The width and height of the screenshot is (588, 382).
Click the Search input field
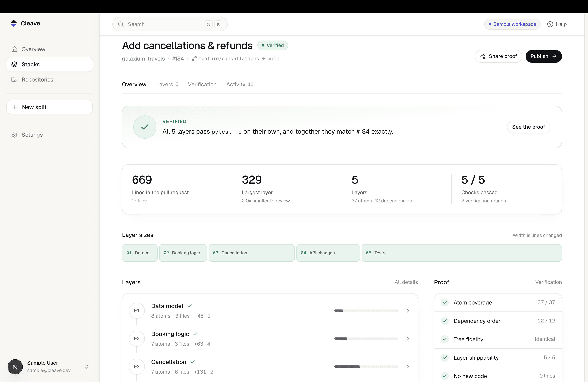(x=170, y=24)
